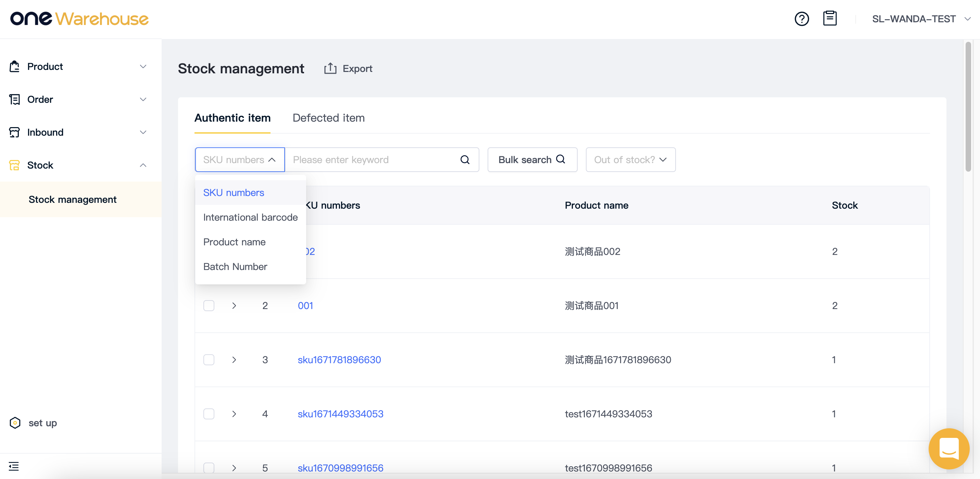
Task: Tick the checkbox for sku1671781896630 row
Action: coord(209,359)
